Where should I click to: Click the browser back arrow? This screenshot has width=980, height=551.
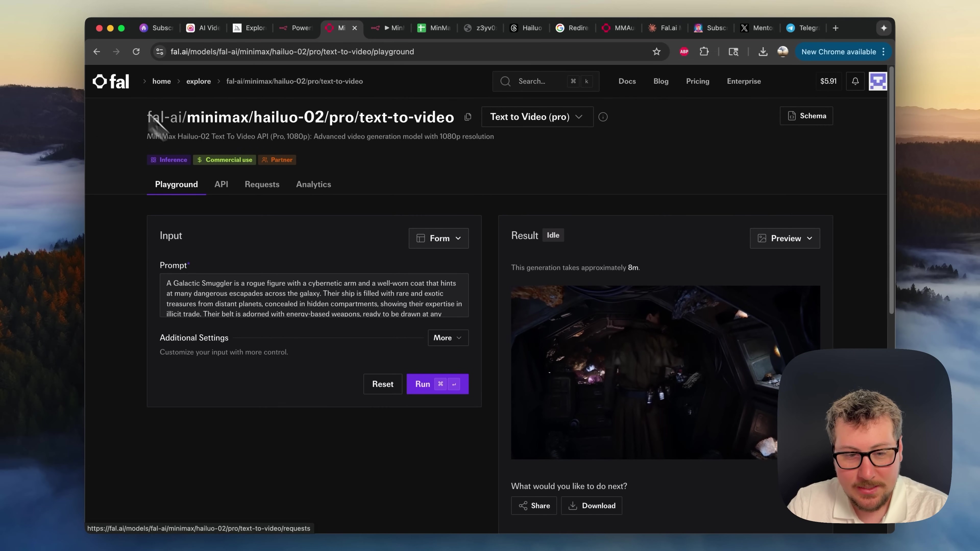coord(97,52)
